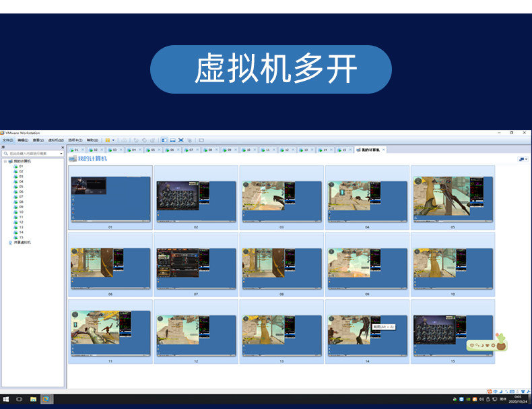Image resolution: width=532 pixels, height=409 pixels.
Task: Select VM 01 in library tree
Action: tap(19, 166)
